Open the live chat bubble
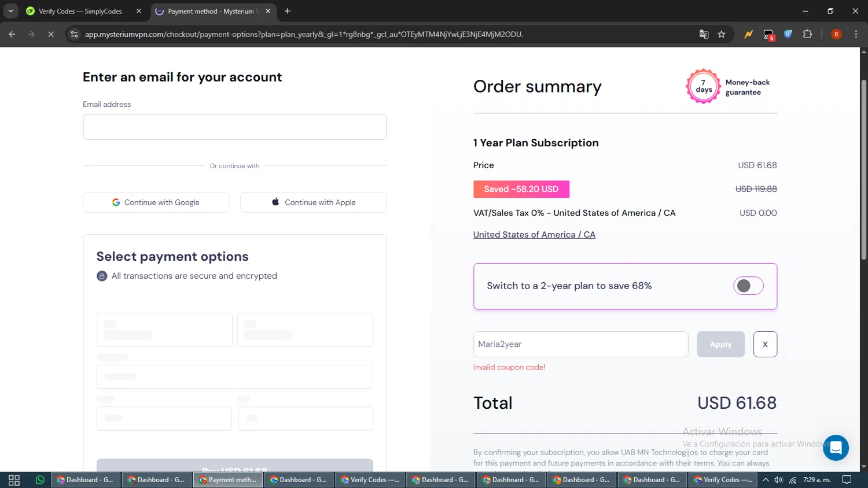Image resolution: width=868 pixels, height=488 pixels. (x=836, y=448)
